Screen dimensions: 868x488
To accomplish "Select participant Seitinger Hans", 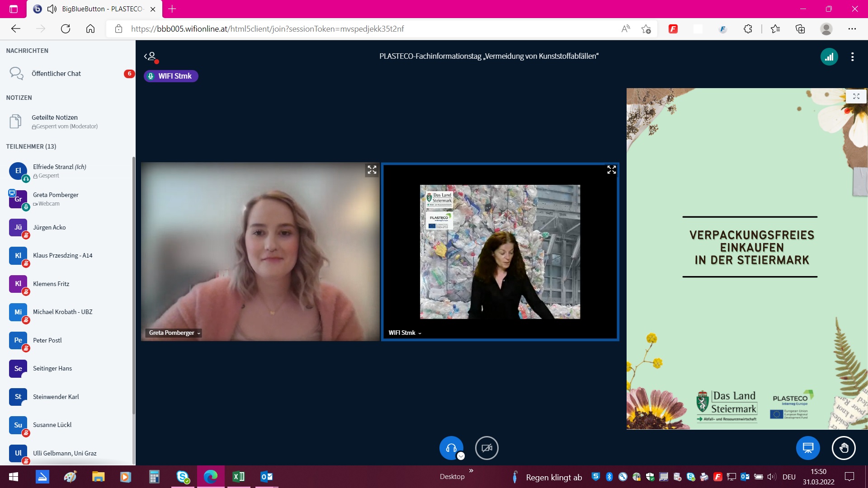I will [68, 368].
